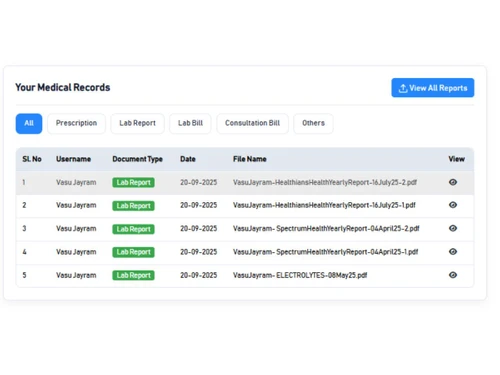Select the All filter tab

[x=29, y=123]
